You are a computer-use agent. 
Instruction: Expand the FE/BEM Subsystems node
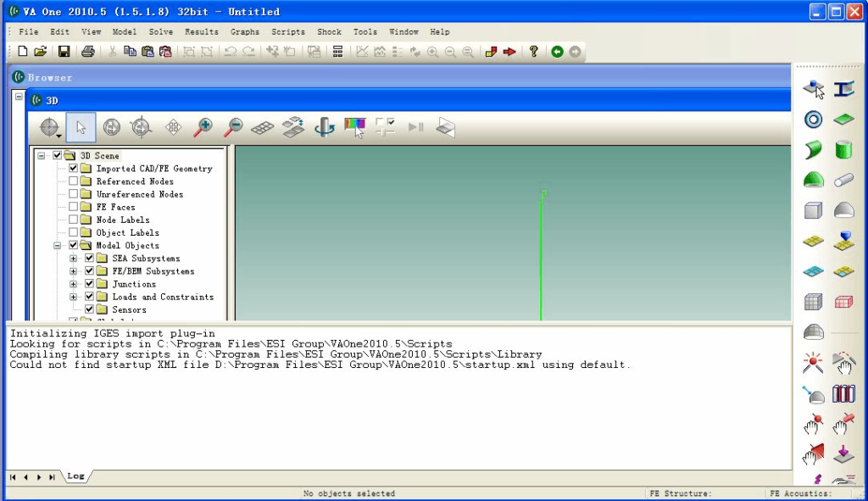(73, 271)
